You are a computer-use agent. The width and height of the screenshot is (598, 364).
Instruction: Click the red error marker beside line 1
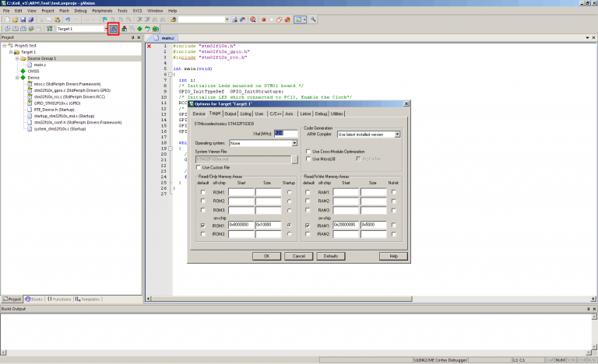click(x=149, y=46)
